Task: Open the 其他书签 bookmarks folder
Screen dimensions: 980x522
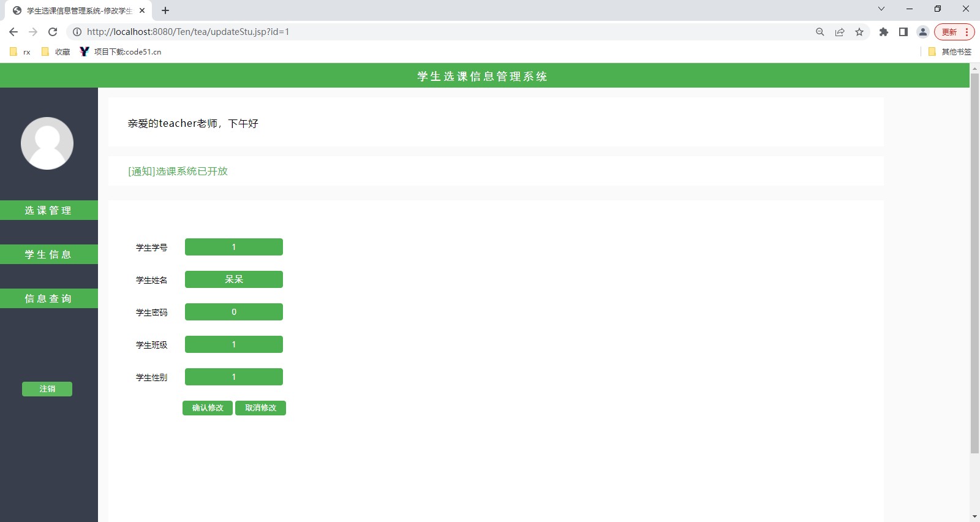Action: point(950,52)
